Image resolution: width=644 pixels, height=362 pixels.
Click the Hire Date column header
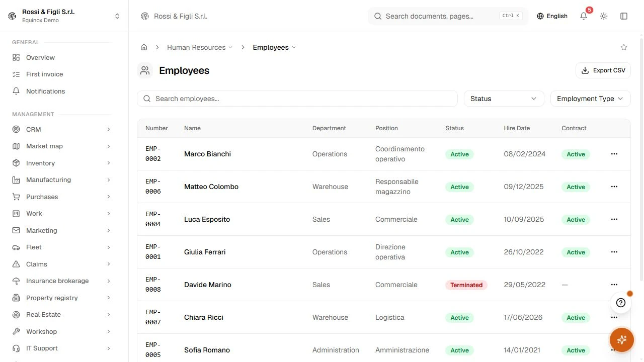point(517,128)
